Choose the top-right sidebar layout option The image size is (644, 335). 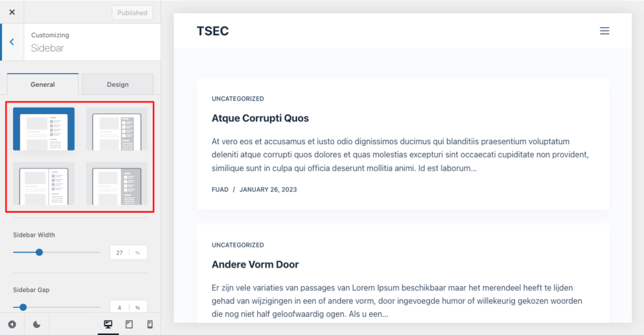point(116,128)
